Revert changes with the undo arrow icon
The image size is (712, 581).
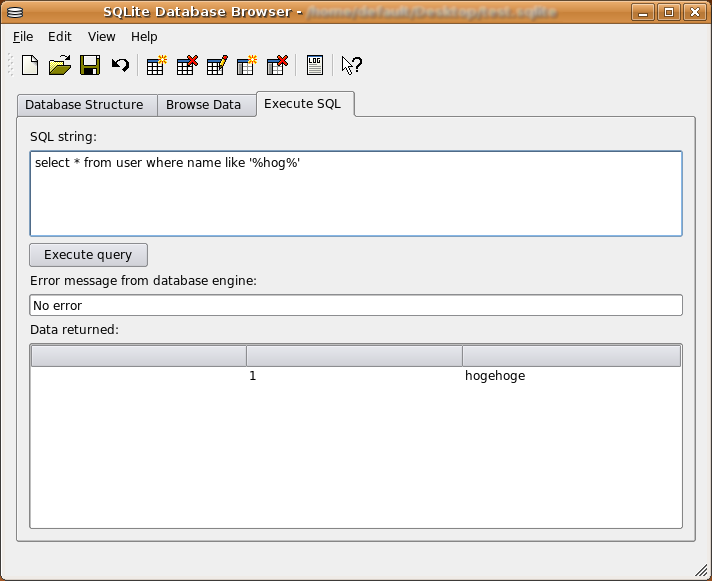pyautogui.click(x=120, y=66)
